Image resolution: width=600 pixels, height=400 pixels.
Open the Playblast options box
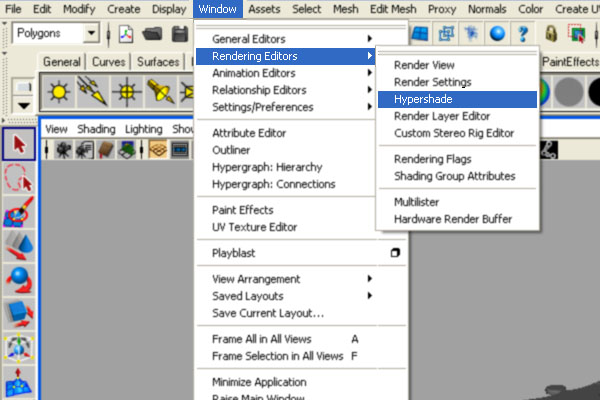(395, 253)
